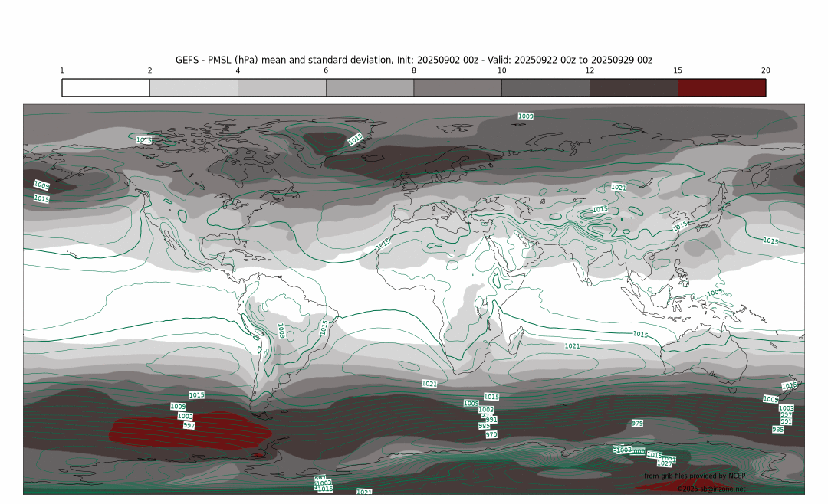This screenshot has width=828, height=504.
Task: Click the 4–6 light gray colorbar segment
Action: 281,87
